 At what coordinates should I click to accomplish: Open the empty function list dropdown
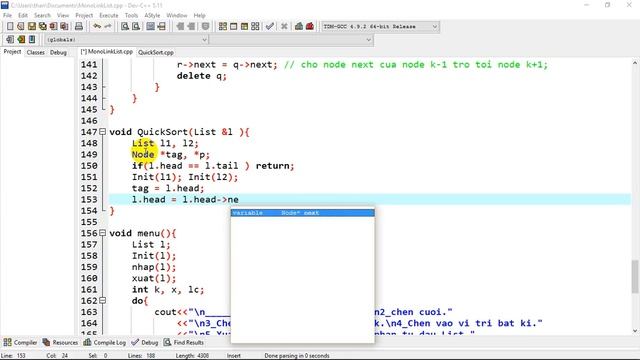point(291,40)
